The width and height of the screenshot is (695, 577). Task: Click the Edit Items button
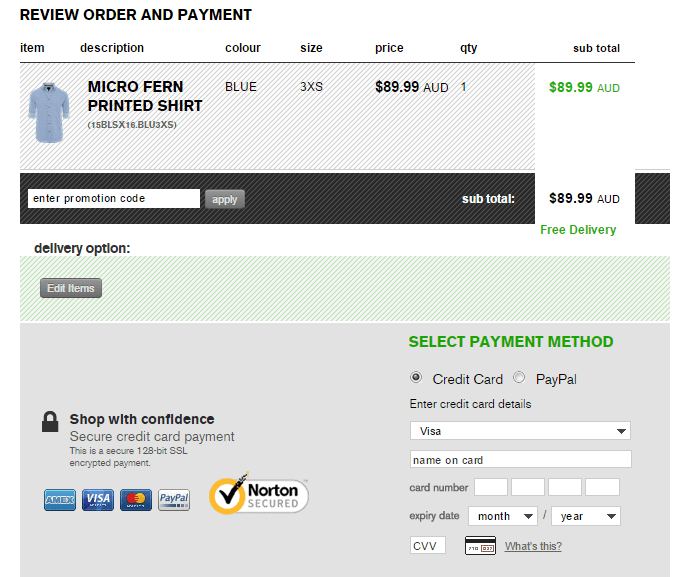pyautogui.click(x=71, y=288)
